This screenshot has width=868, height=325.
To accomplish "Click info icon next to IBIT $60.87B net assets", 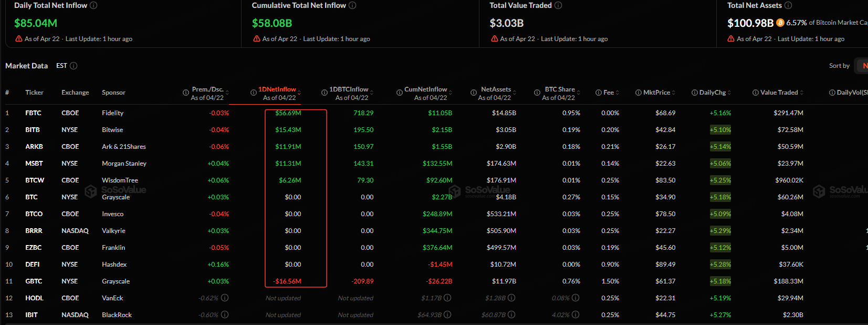I will [511, 314].
